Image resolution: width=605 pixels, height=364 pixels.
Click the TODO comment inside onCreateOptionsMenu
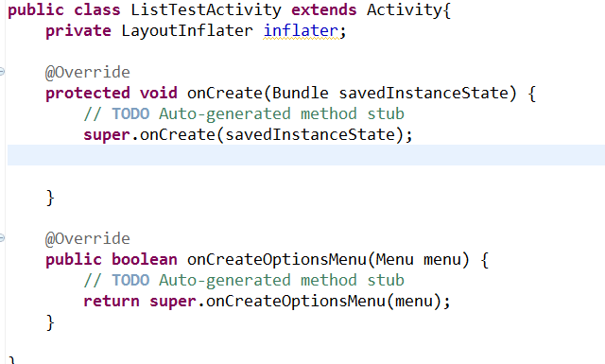[244, 280]
